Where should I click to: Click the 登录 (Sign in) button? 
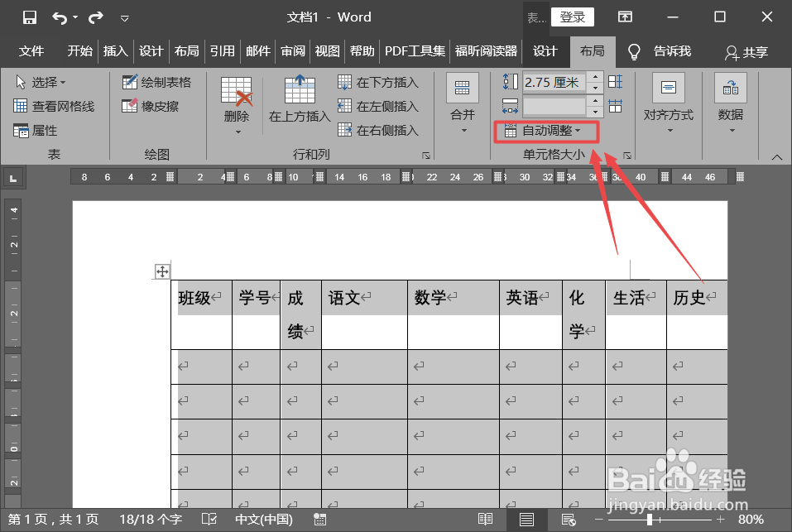click(x=572, y=17)
